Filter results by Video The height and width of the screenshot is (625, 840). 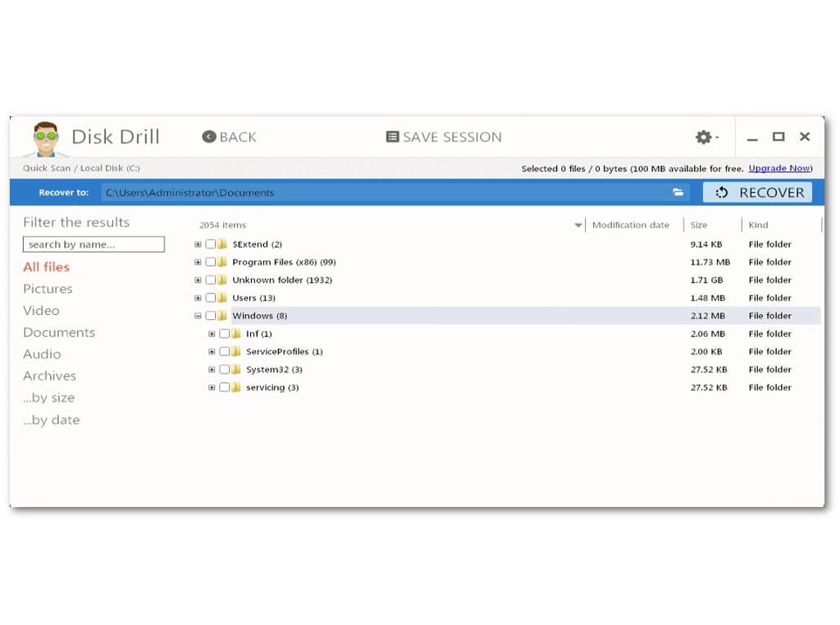coord(41,311)
